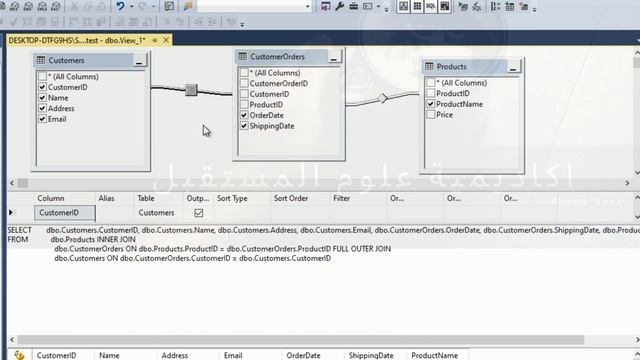Open second-row toolbar overflow options
Screen dimensions: 640x360
(242, 24)
